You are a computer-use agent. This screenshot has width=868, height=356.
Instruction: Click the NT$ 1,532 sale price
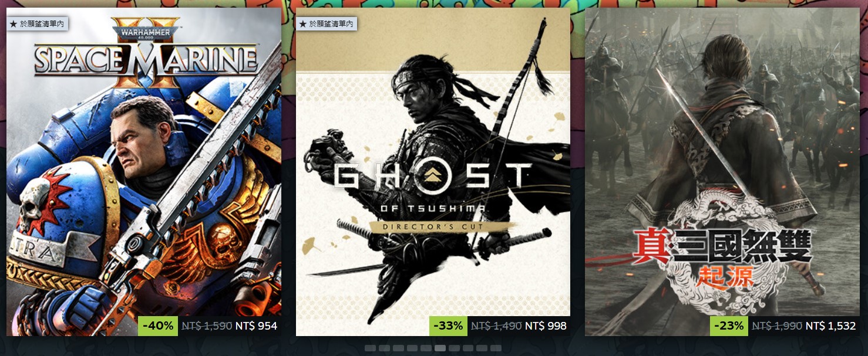[831, 326]
